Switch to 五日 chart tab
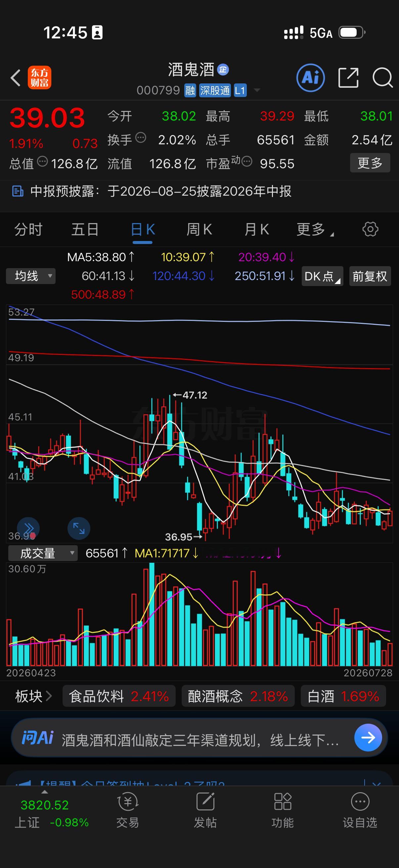 [85, 230]
